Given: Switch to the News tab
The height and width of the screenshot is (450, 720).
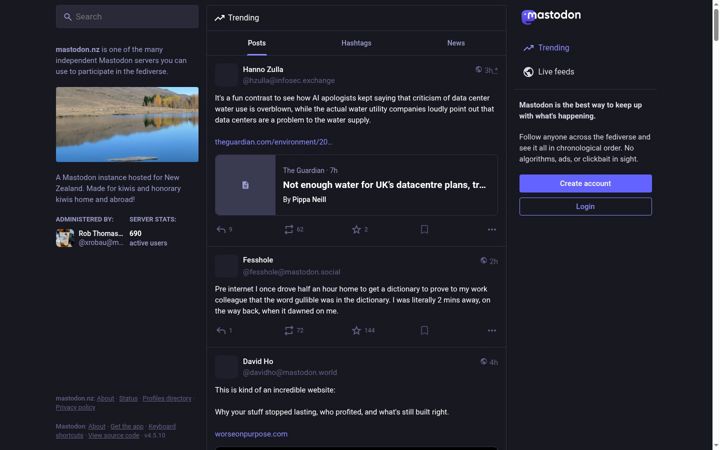Looking at the screenshot, I should click(456, 43).
